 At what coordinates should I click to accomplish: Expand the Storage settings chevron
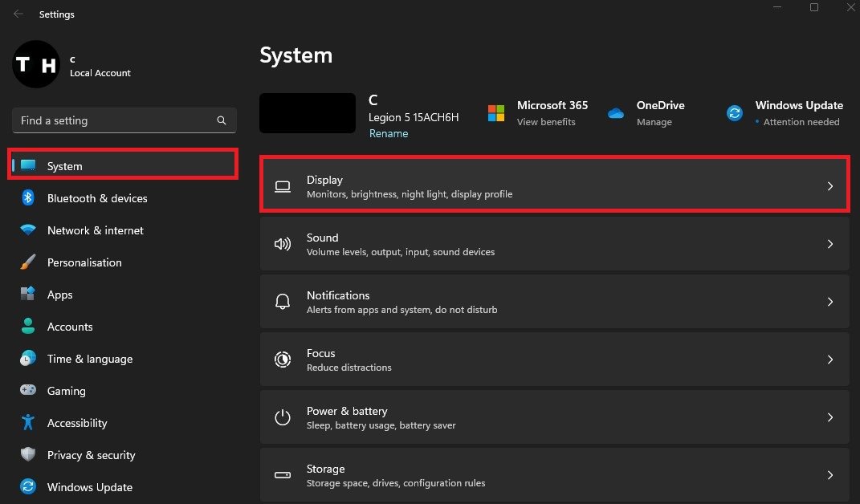pos(830,475)
